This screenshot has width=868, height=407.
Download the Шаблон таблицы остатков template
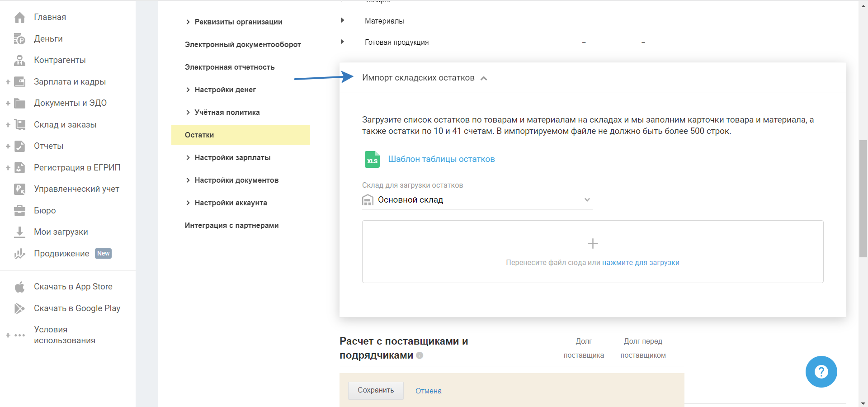[441, 159]
